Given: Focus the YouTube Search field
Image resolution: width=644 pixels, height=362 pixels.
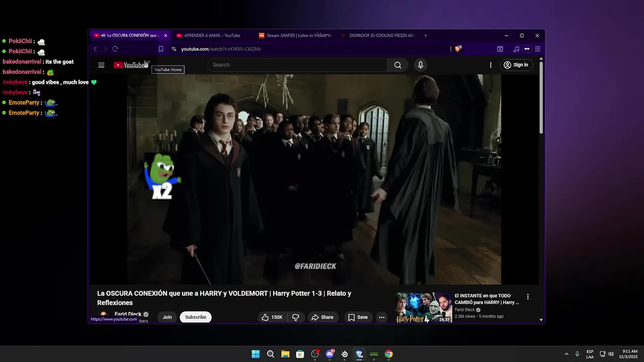Looking at the screenshot, I should coord(297,65).
